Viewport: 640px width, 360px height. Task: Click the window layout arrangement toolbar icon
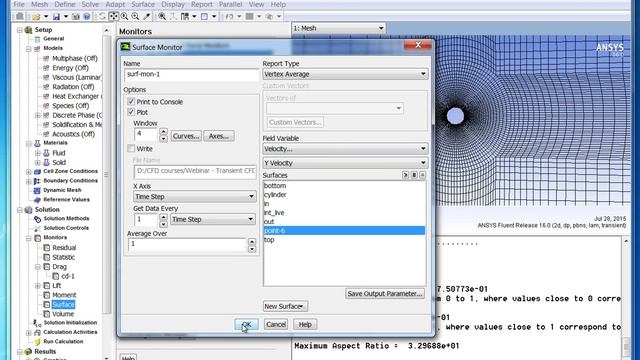pyautogui.click(x=185, y=16)
